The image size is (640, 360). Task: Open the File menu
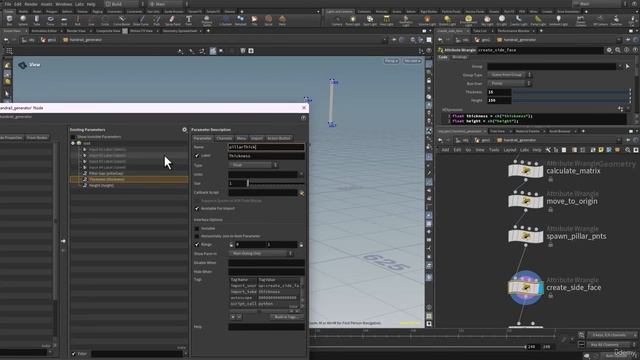click(x=8, y=4)
